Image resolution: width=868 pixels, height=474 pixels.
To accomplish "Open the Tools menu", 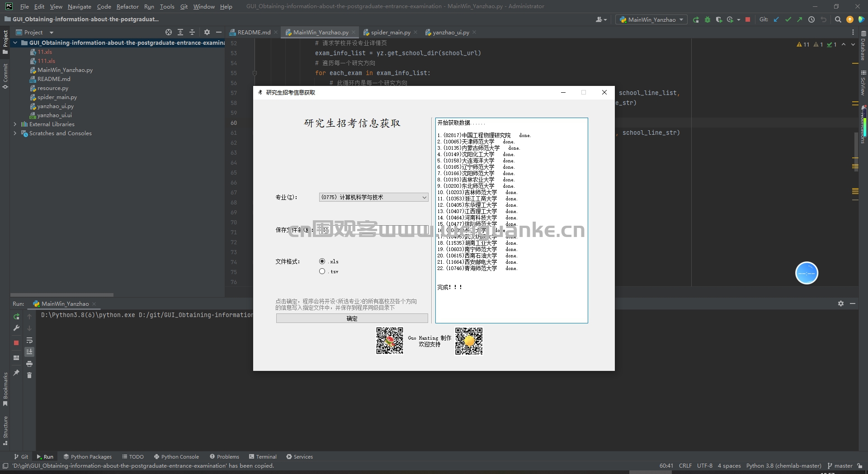I will click(x=167, y=6).
